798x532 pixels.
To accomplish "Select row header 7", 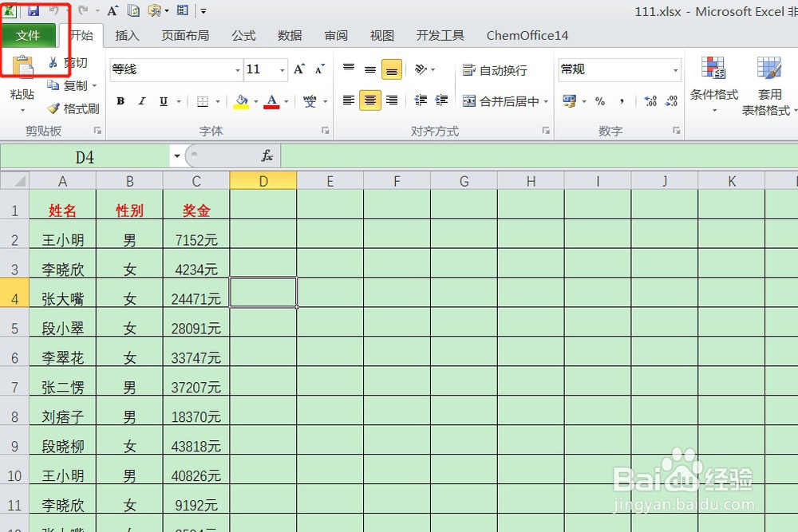I will pyautogui.click(x=14, y=381).
